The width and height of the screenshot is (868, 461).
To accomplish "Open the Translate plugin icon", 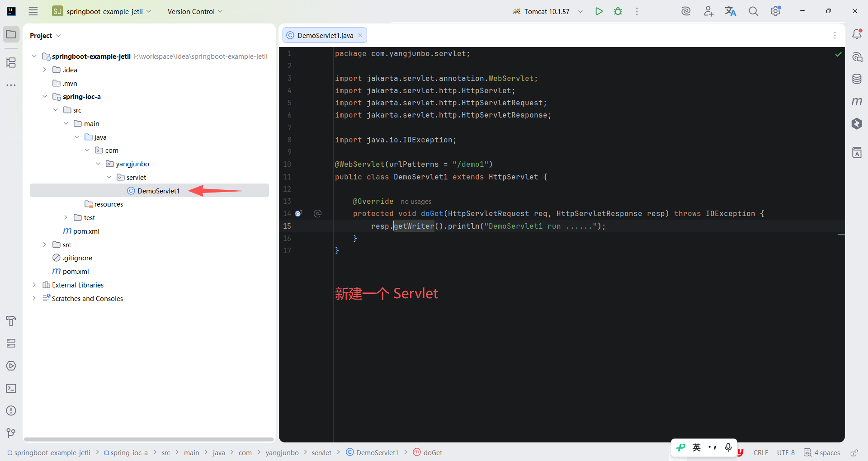I will tap(731, 11).
